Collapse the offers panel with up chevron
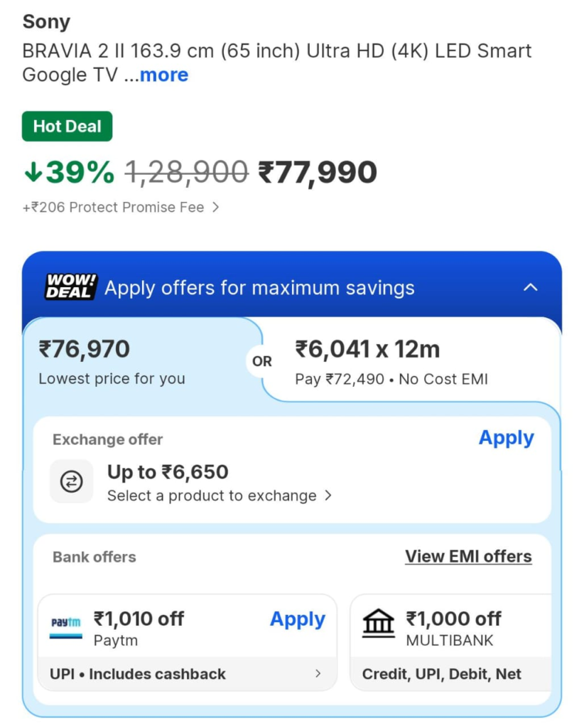 tap(530, 287)
